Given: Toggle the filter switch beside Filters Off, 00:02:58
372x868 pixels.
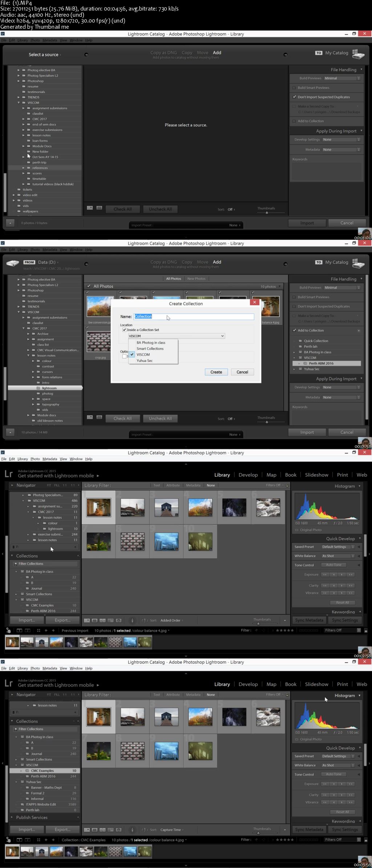Looking at the screenshot, I should [366, 630].
